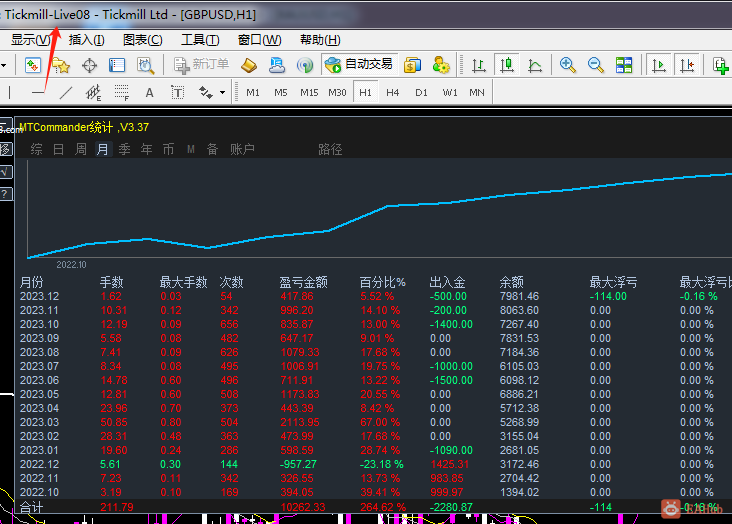Switch chart to line chart mode
Screen dimensions: 732x524
point(535,65)
